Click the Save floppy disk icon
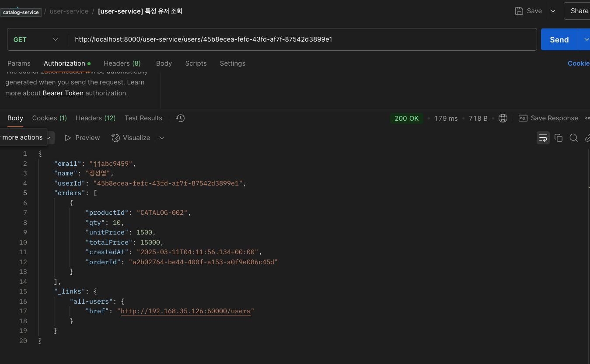Viewport: 590px width, 364px height. point(519,11)
